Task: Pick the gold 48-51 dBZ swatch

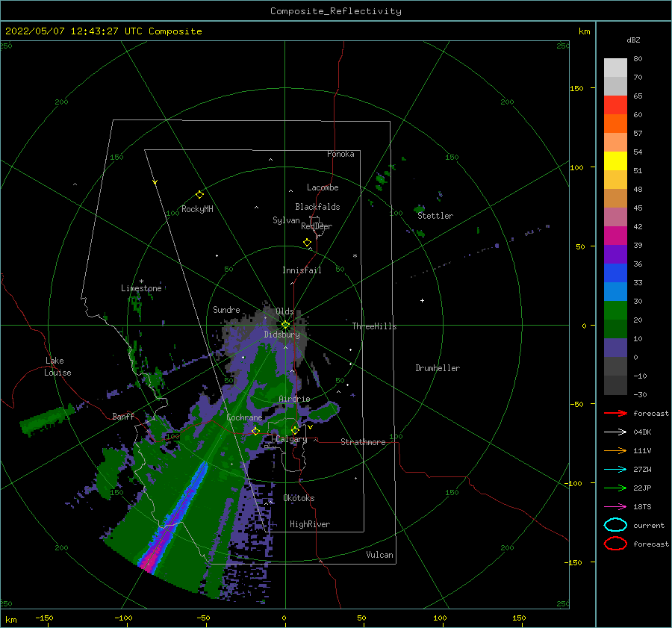Action: pyautogui.click(x=615, y=180)
